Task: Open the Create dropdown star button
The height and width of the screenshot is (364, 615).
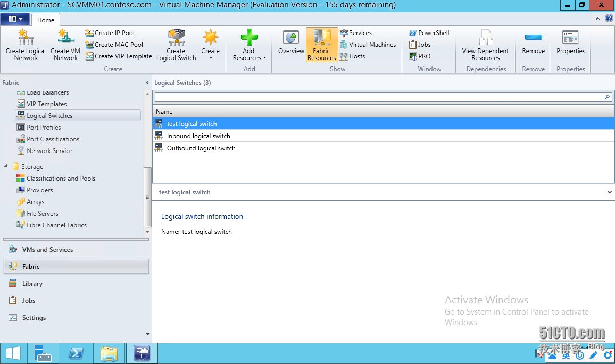Action: point(211,45)
